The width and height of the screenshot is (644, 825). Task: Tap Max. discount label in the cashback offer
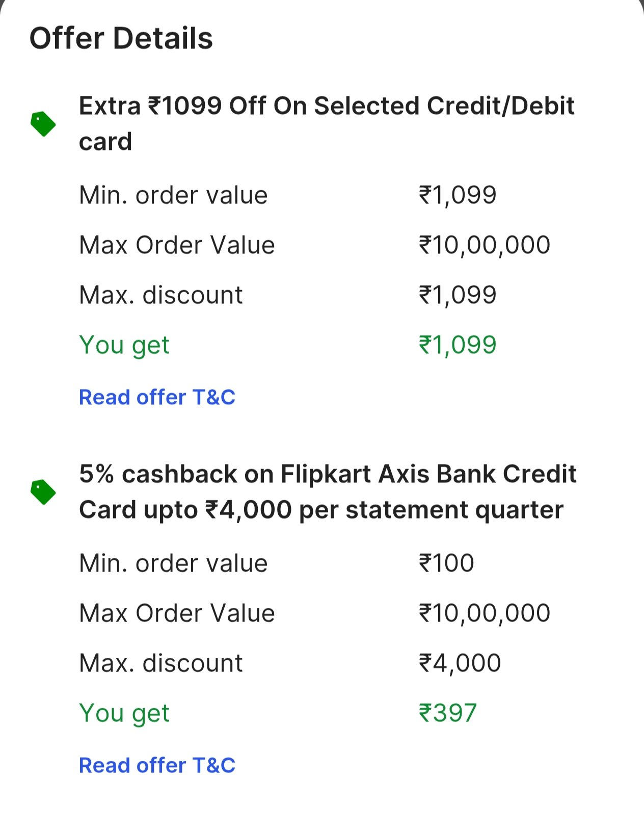tap(161, 663)
